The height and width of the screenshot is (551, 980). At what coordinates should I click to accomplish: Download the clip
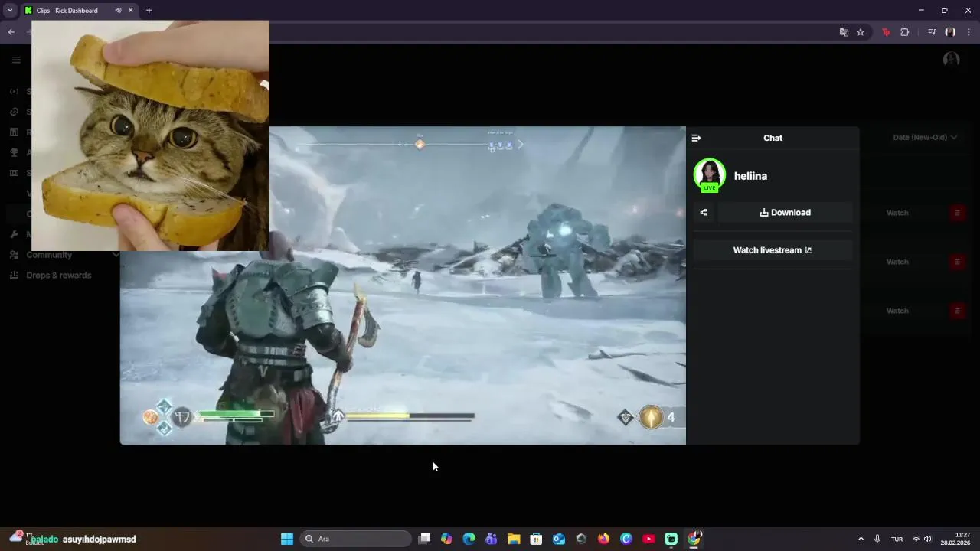[785, 213]
